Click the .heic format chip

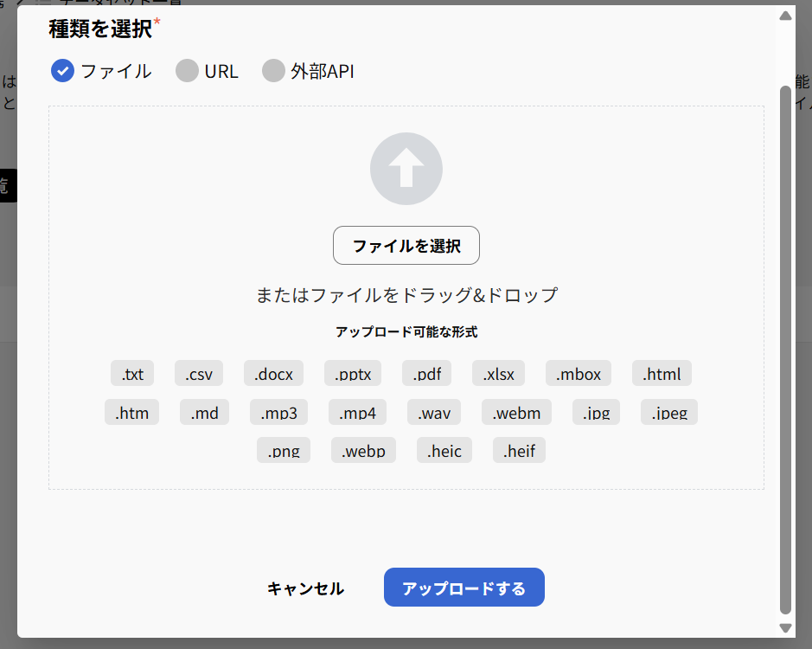click(x=444, y=450)
